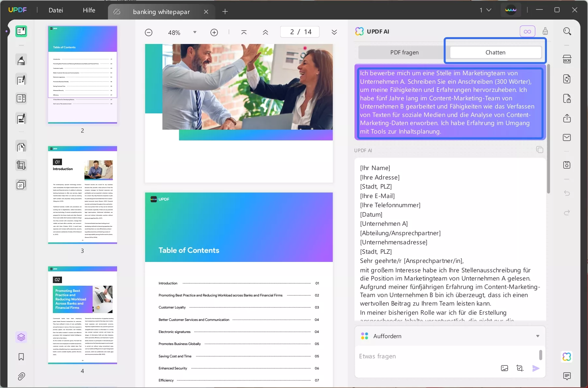Select page 2 thumbnail

(83, 75)
